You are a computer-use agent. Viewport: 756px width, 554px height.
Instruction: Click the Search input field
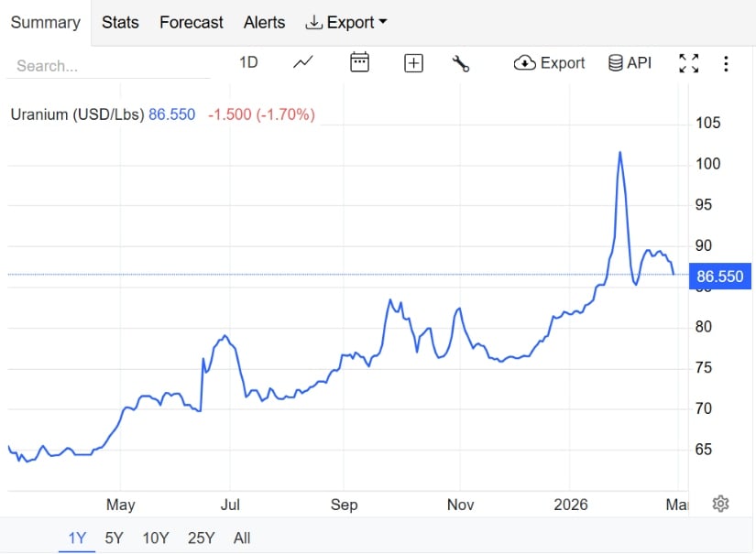click(110, 66)
